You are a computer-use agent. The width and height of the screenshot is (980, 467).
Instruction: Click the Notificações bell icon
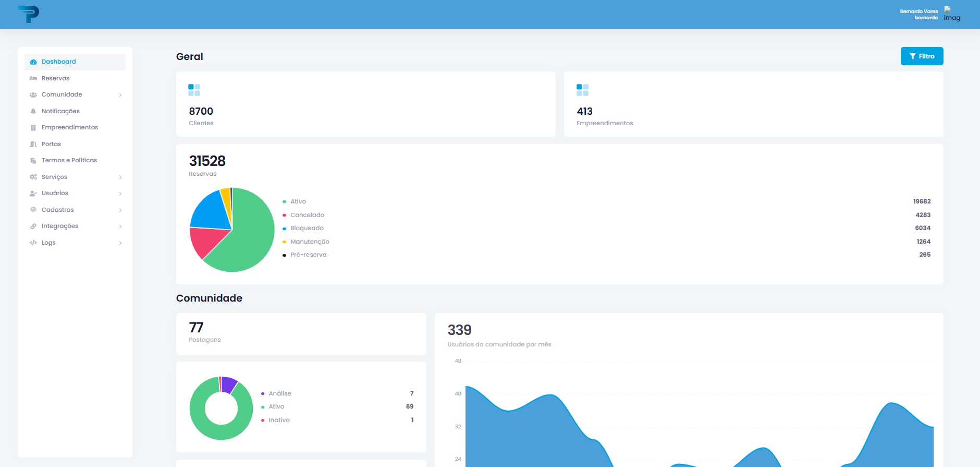33,111
